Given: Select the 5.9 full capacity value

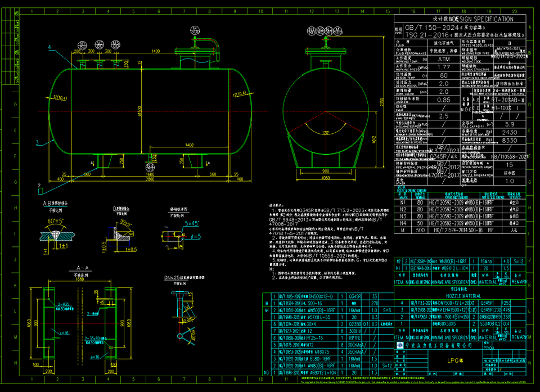Looking at the screenshot, I should point(510,124).
